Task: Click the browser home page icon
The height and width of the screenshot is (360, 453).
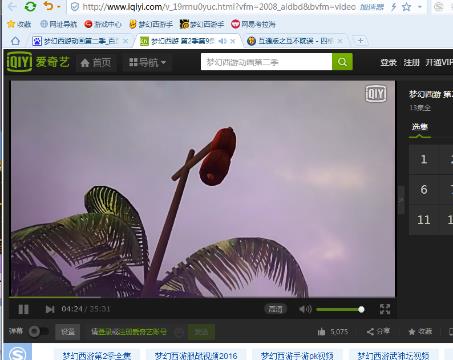Action: click(15, 41)
